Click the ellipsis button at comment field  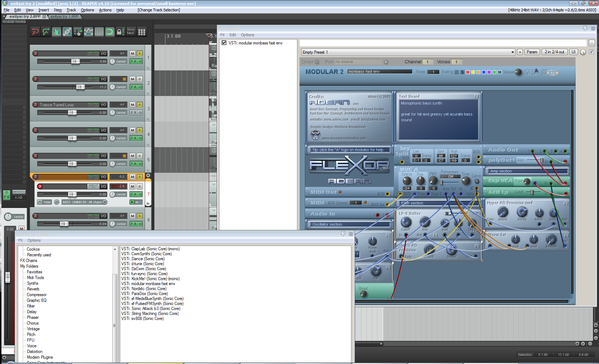coord(592,43)
